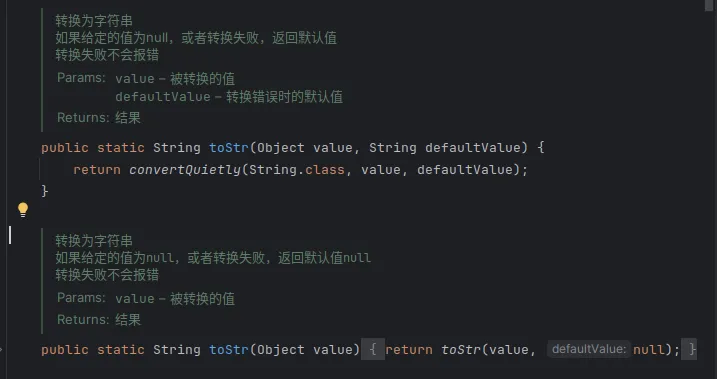Click the first doc comment heading 转换为字符串
The image size is (717, 379).
point(94,21)
